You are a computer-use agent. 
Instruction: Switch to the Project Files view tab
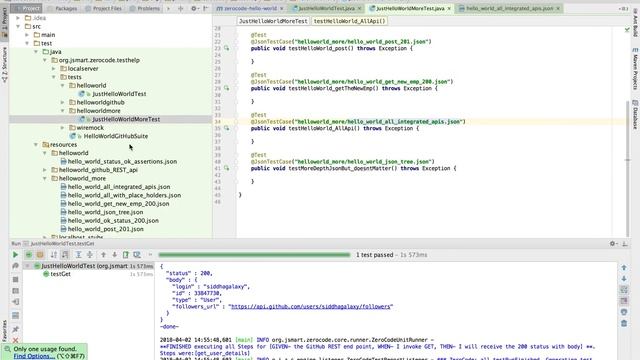[x=103, y=8]
